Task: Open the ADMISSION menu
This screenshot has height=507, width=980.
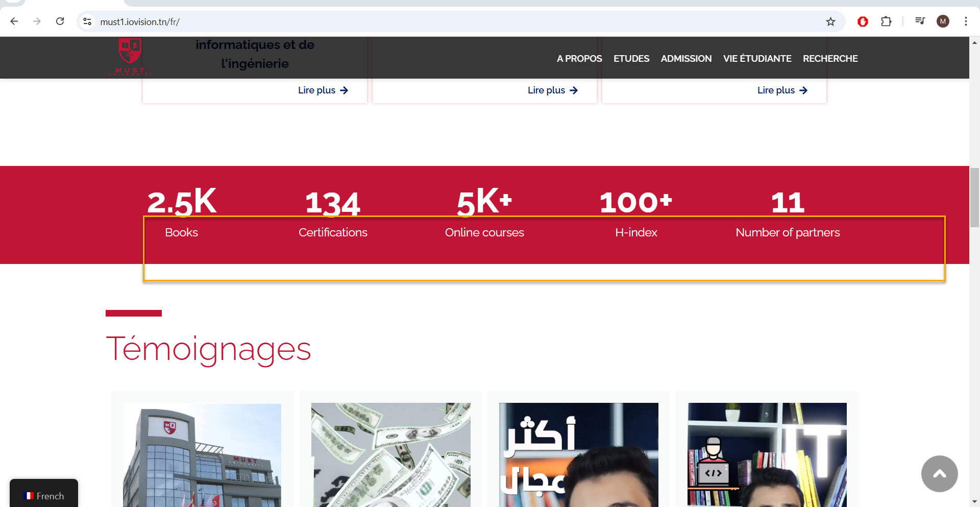Action: 686,59
